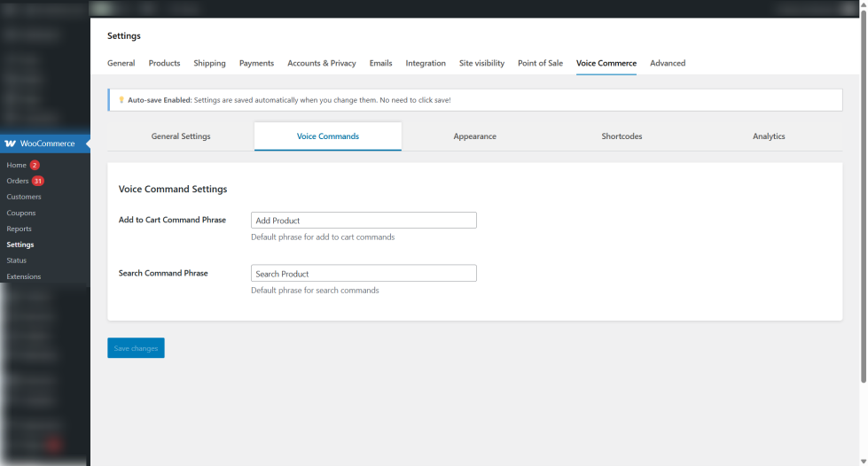
Task: Select the Site visibility tab
Action: coord(481,63)
